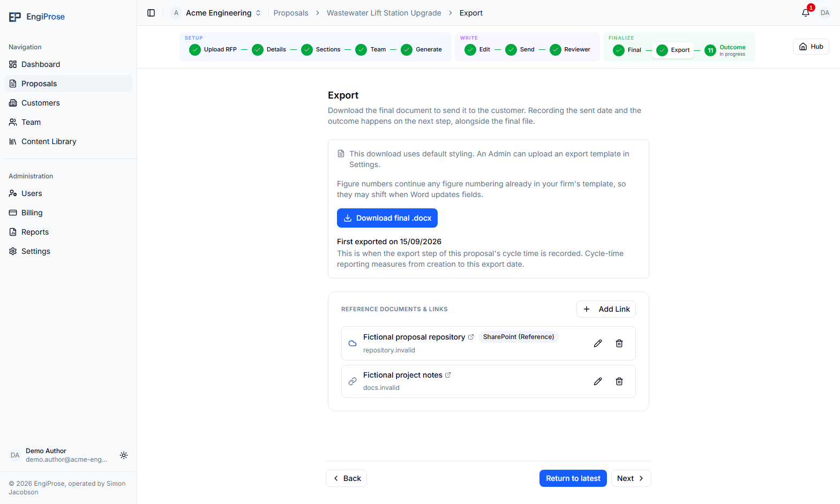The image size is (840, 504).
Task: Go to the Sections step
Action: (x=321, y=49)
